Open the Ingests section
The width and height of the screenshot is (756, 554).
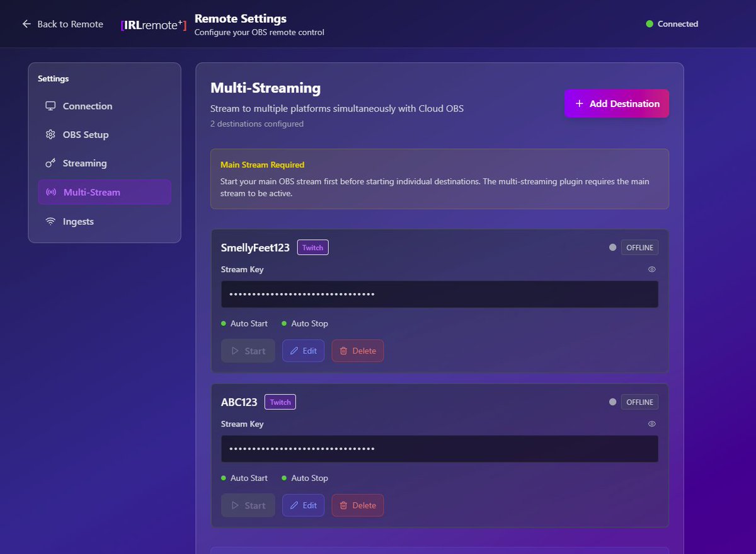105,221
